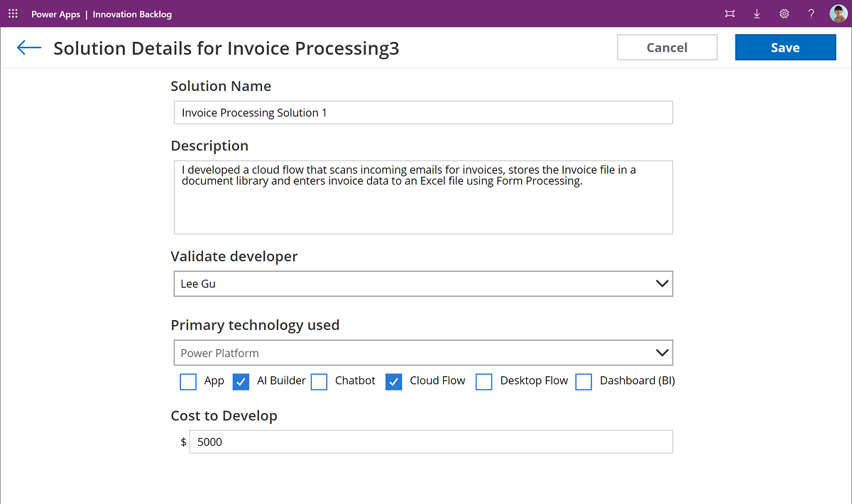This screenshot has width=852, height=504.
Task: Click into the Description text area
Action: tap(423, 197)
